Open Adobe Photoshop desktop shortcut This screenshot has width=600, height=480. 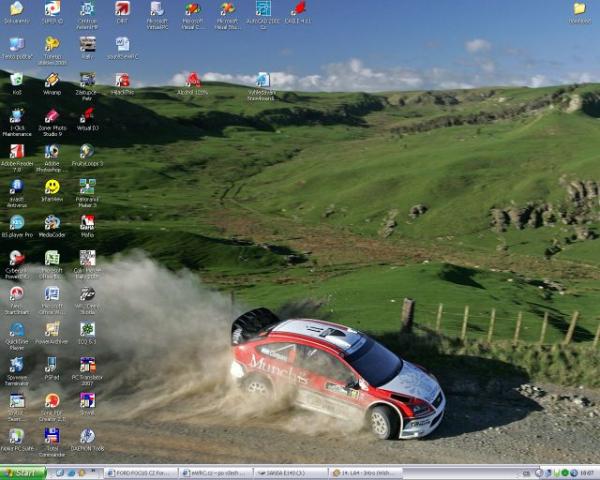[x=52, y=152]
